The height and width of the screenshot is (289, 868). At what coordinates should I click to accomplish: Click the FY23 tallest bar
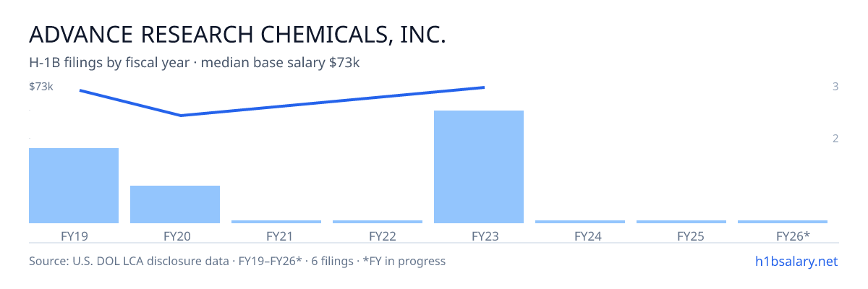(x=479, y=167)
